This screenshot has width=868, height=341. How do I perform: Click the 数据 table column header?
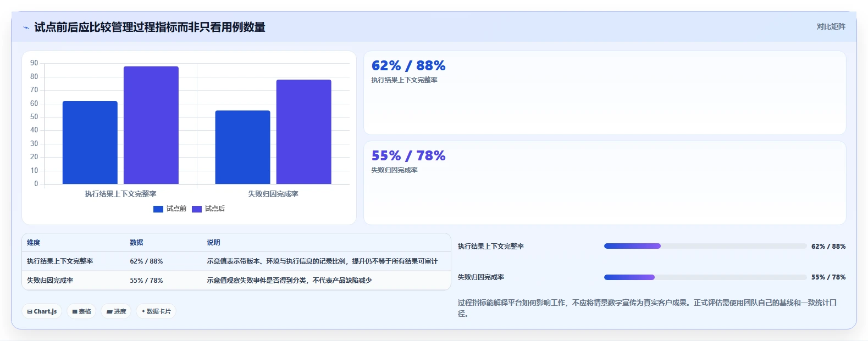click(136, 243)
